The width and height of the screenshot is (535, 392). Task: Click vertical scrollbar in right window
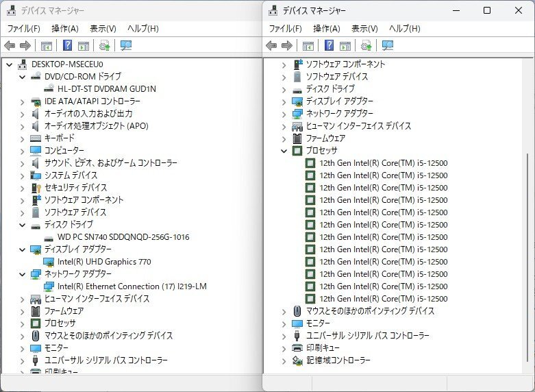tap(527, 258)
